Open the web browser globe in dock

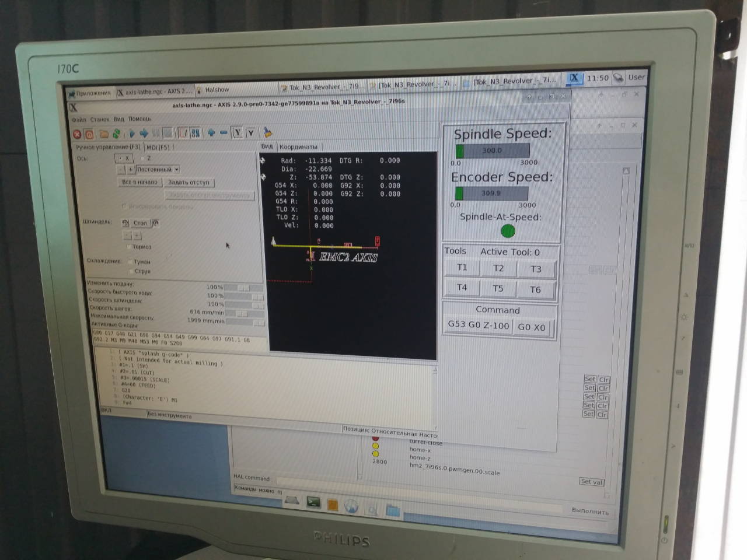tap(351, 506)
